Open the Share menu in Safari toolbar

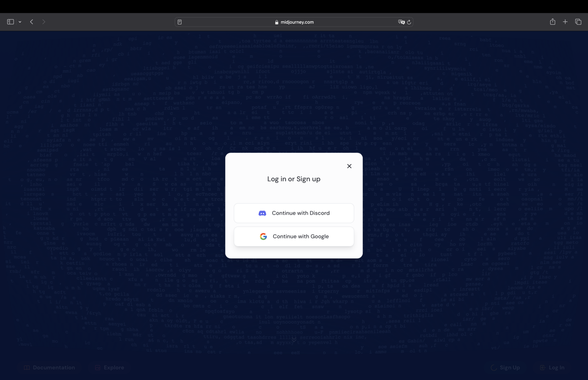click(553, 22)
